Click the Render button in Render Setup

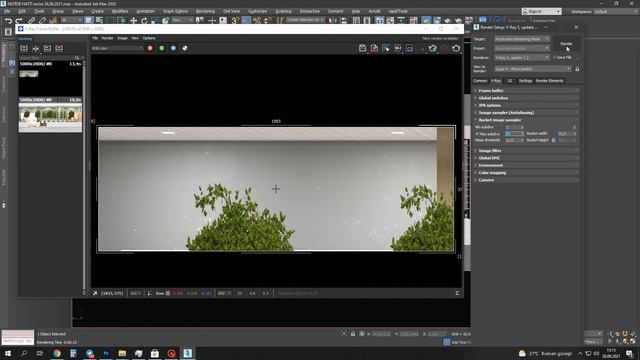click(x=566, y=44)
